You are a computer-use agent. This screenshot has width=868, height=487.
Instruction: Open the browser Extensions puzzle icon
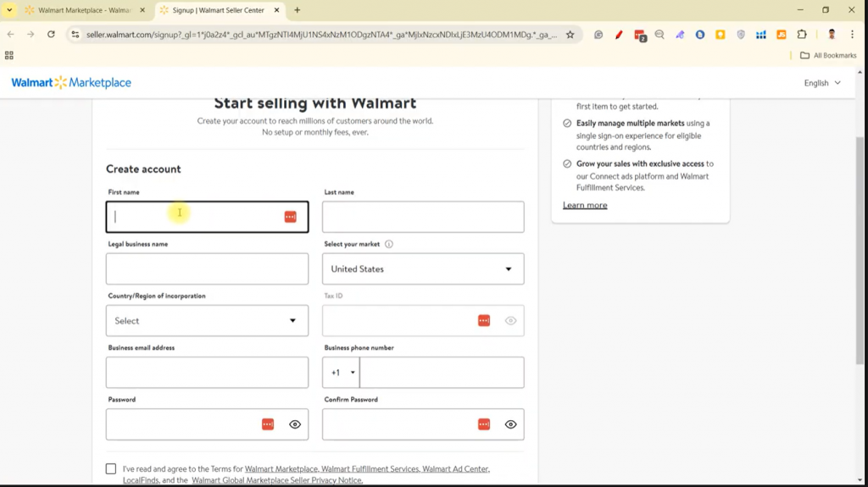click(x=802, y=35)
